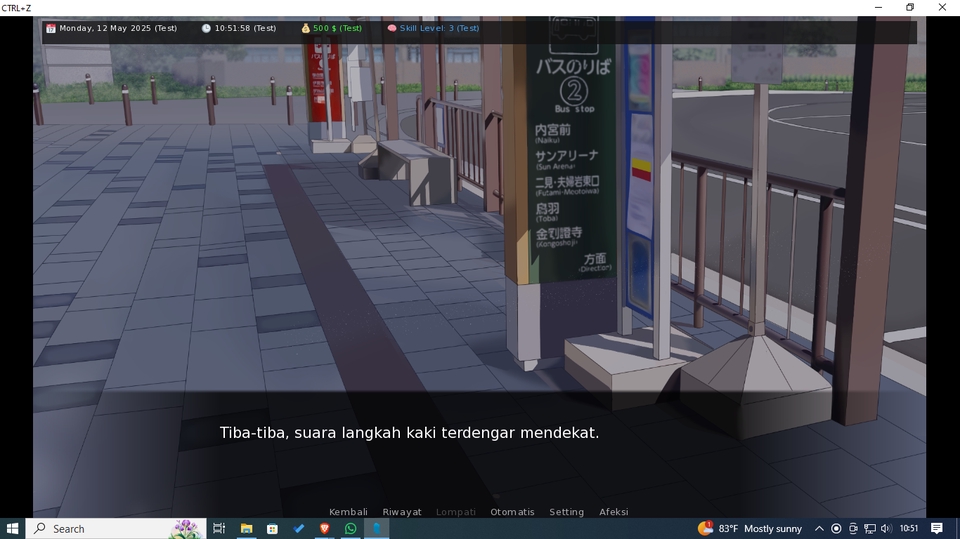The image size is (960, 539).
Task: Open Task View on the taskbar
Action: coord(219,529)
